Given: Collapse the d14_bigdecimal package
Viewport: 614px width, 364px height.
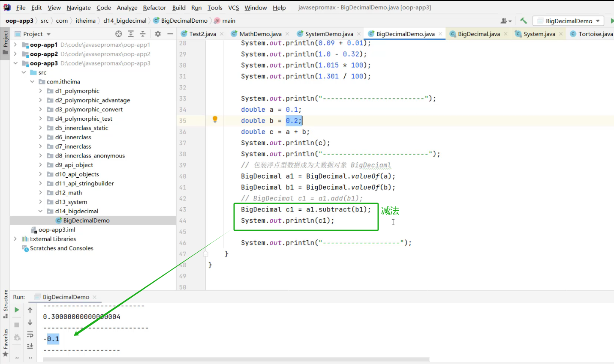Looking at the screenshot, I should pos(40,211).
